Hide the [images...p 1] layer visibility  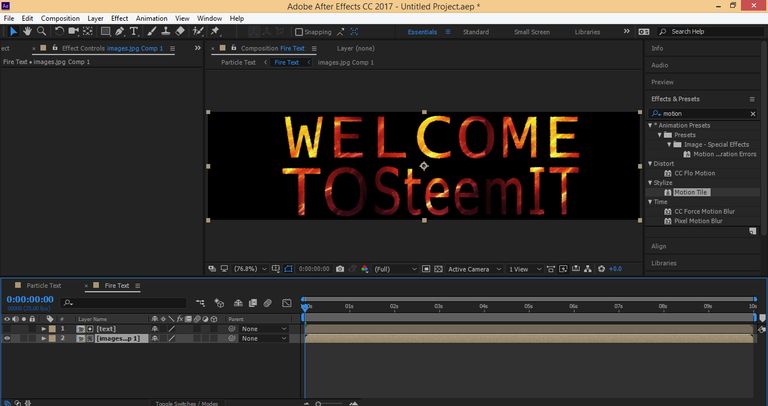7,338
